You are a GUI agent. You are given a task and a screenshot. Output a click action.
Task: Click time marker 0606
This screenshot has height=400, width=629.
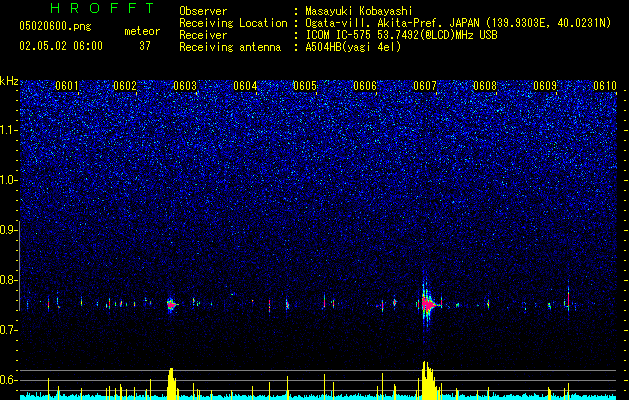pos(365,86)
